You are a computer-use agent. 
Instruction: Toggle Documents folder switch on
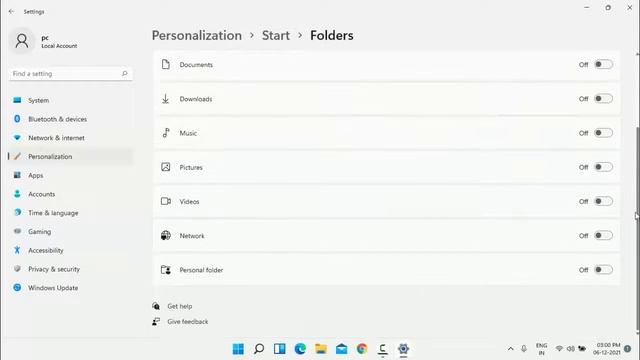603,64
